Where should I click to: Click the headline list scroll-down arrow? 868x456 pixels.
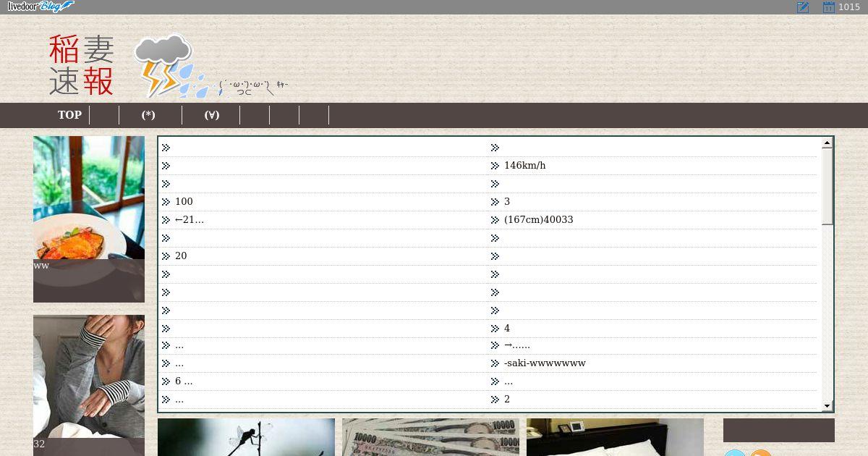827,406
